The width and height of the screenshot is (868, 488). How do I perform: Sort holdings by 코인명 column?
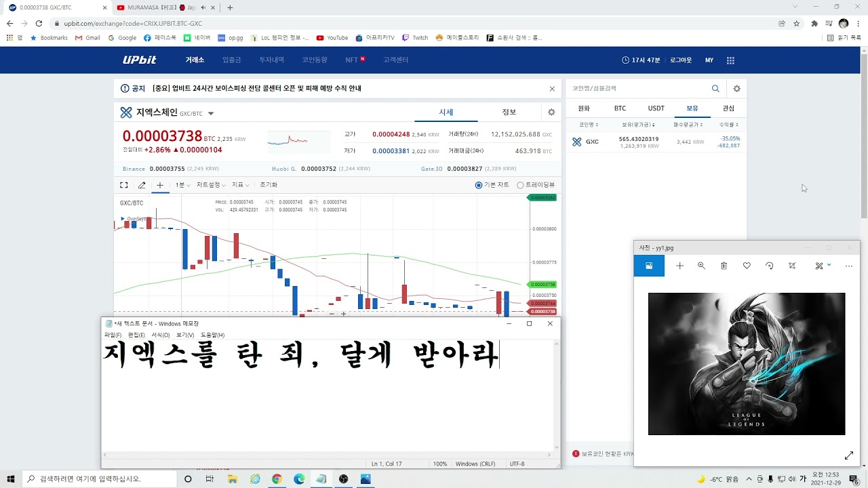click(x=588, y=125)
